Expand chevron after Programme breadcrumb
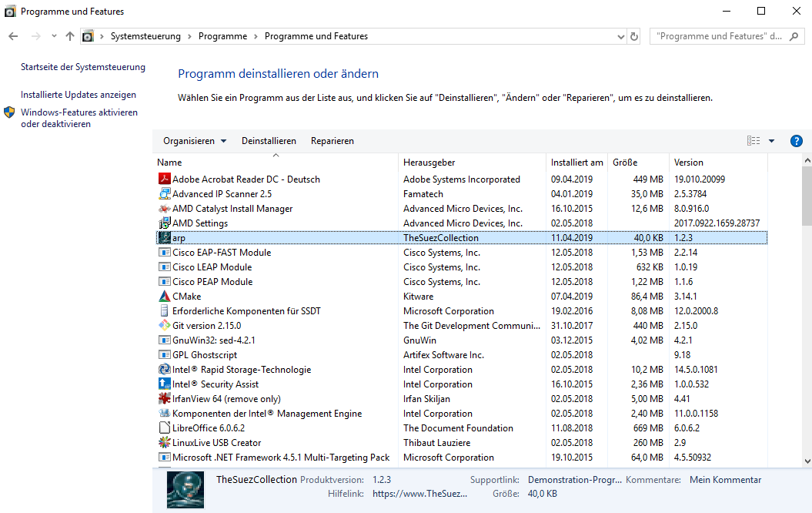The height and width of the screenshot is (513, 812). [x=256, y=36]
